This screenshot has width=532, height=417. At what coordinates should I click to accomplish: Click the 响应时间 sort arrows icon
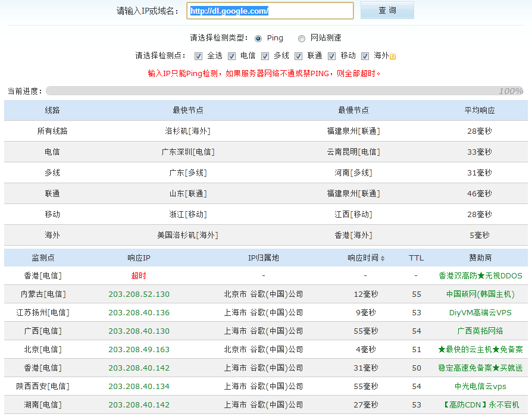pyautogui.click(x=383, y=258)
